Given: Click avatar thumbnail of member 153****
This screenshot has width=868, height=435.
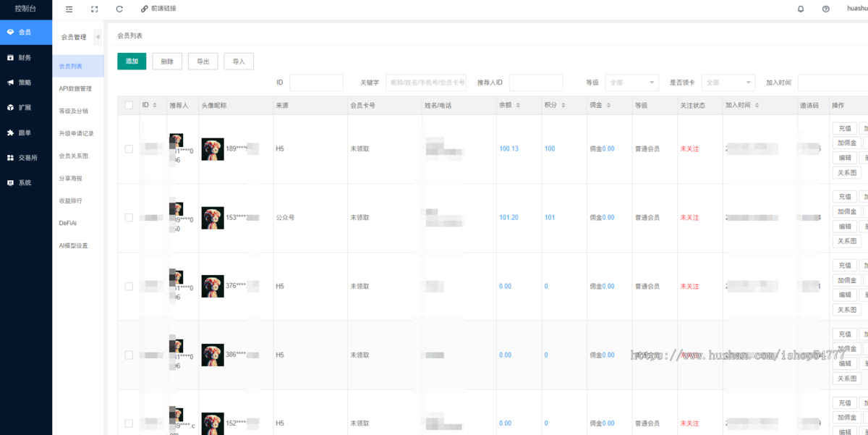Looking at the screenshot, I should tap(213, 218).
